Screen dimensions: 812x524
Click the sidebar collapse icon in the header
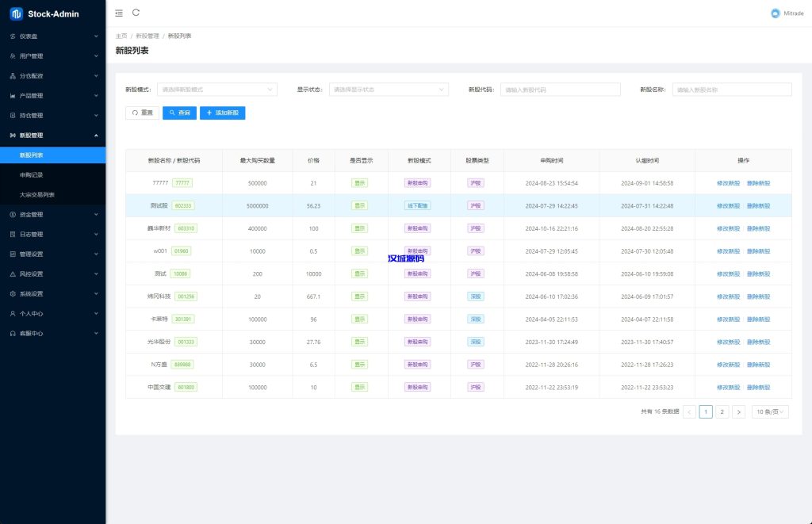tap(119, 13)
